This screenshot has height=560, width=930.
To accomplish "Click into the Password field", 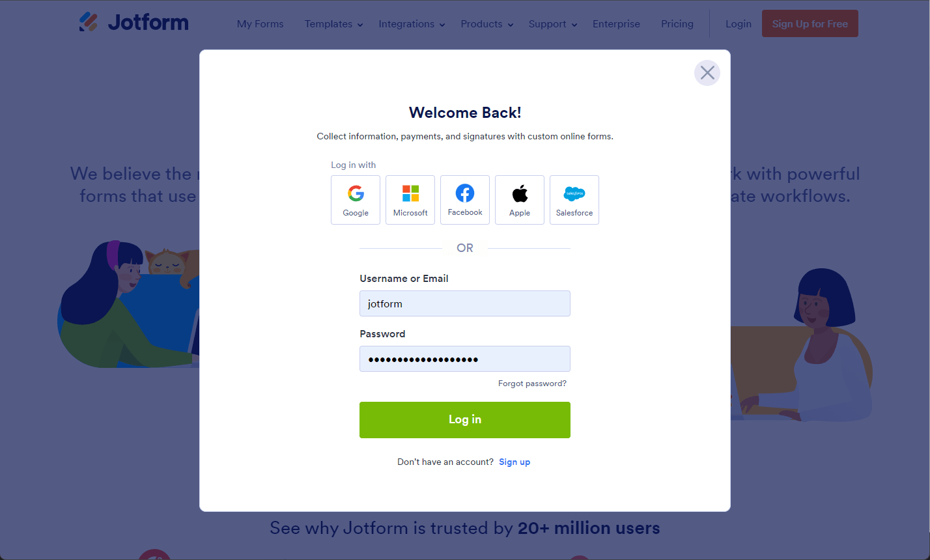I will pos(465,359).
